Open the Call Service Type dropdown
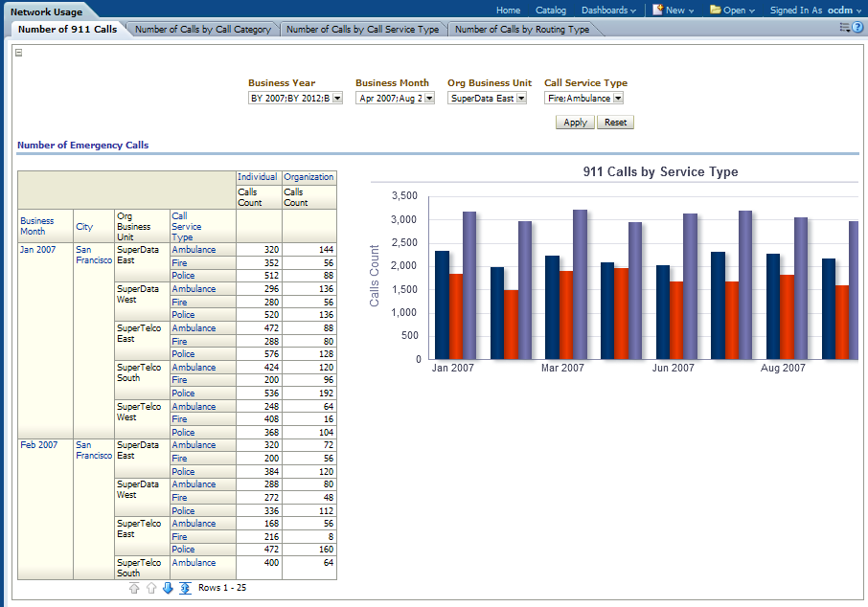Screen dimensions: 868x607 (x=618, y=98)
